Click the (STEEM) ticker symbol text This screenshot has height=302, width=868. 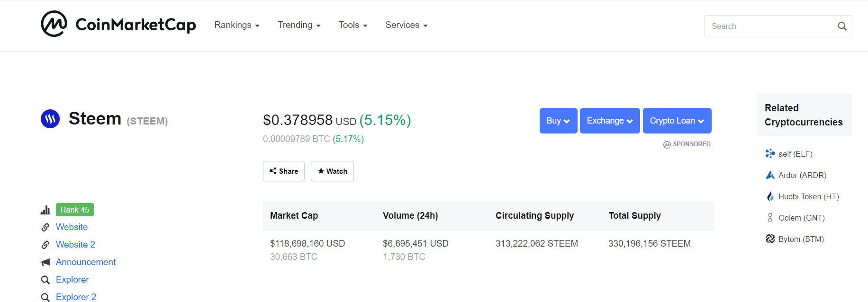click(x=147, y=121)
